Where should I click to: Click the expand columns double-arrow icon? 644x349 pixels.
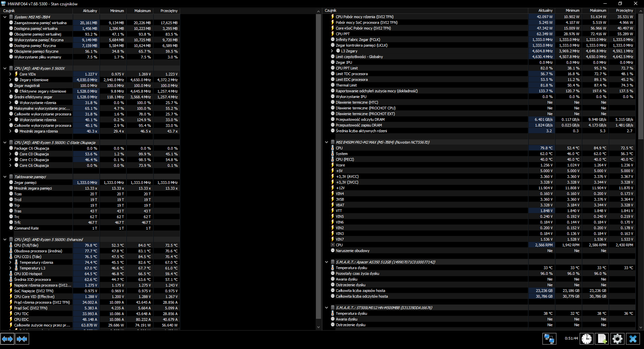7,339
